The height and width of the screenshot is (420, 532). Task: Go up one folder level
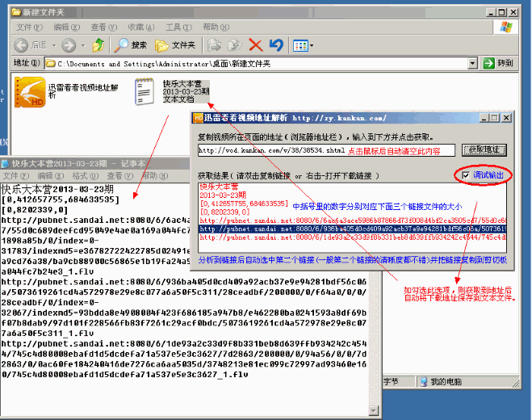tap(98, 45)
